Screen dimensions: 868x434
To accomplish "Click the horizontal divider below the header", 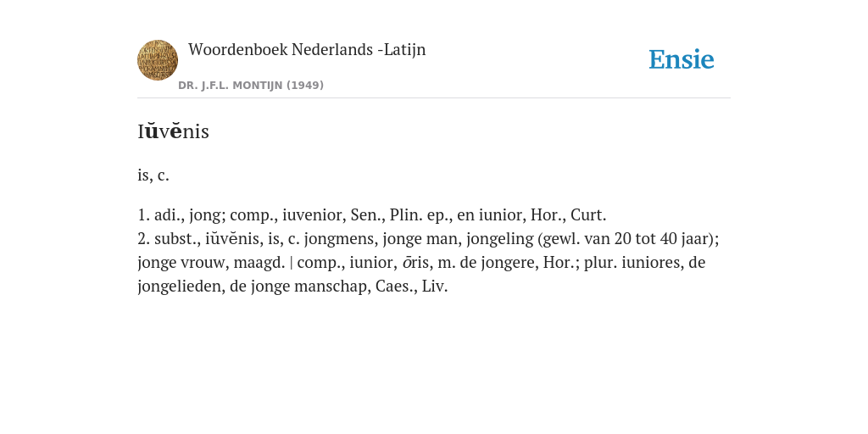I will [x=434, y=98].
